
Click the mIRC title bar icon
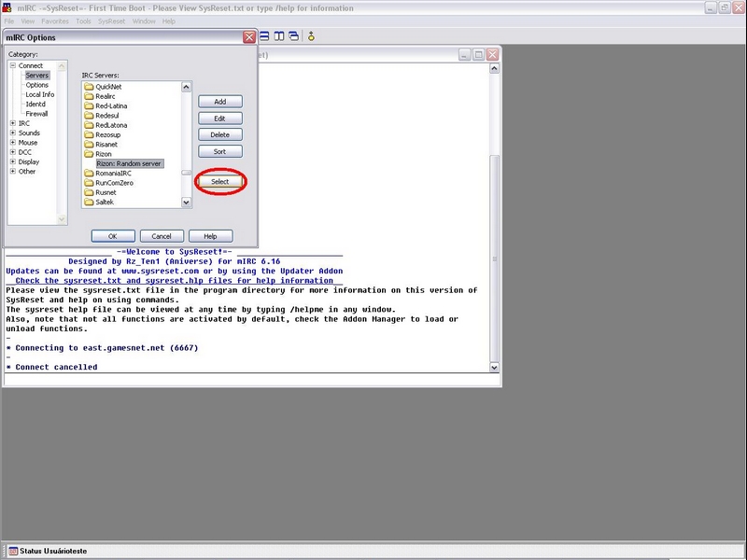coord(7,8)
